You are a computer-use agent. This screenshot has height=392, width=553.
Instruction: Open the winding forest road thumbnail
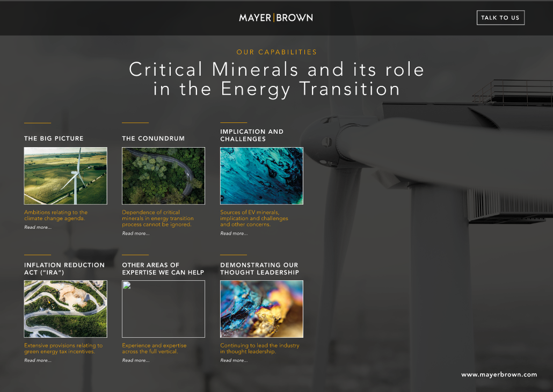tap(163, 176)
